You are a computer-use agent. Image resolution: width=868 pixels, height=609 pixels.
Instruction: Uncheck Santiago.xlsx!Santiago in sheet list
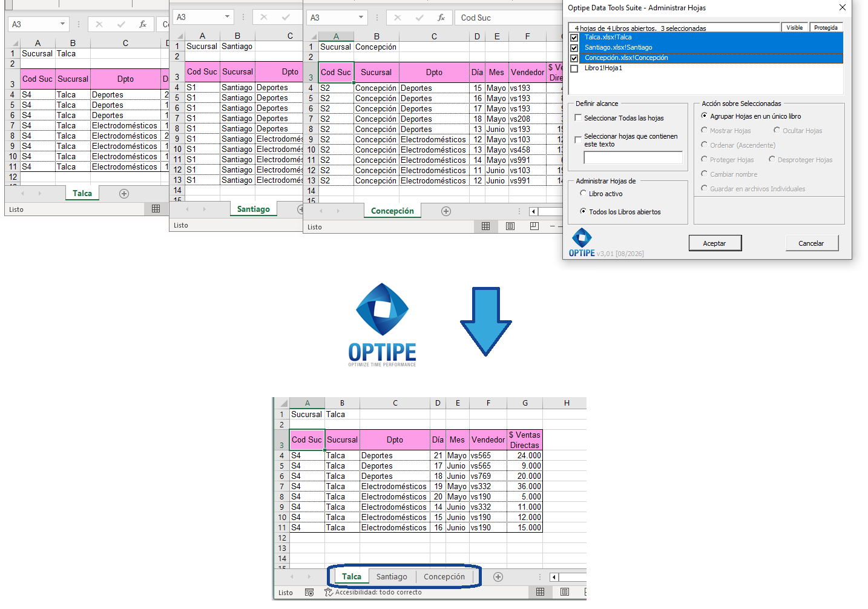click(574, 48)
